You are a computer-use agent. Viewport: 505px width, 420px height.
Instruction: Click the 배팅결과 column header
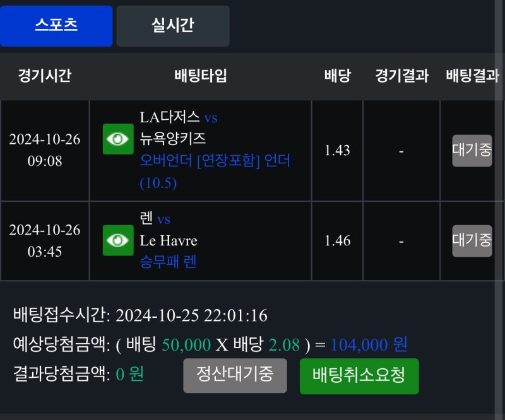(472, 76)
